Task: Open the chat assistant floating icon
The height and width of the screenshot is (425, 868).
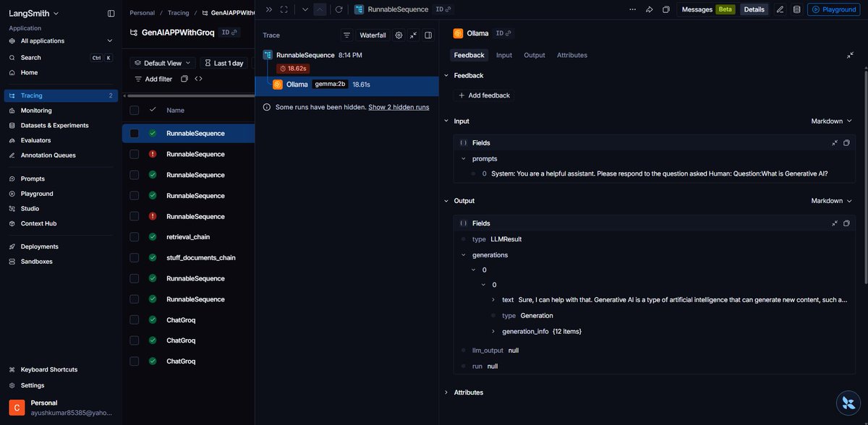Action: (x=847, y=403)
